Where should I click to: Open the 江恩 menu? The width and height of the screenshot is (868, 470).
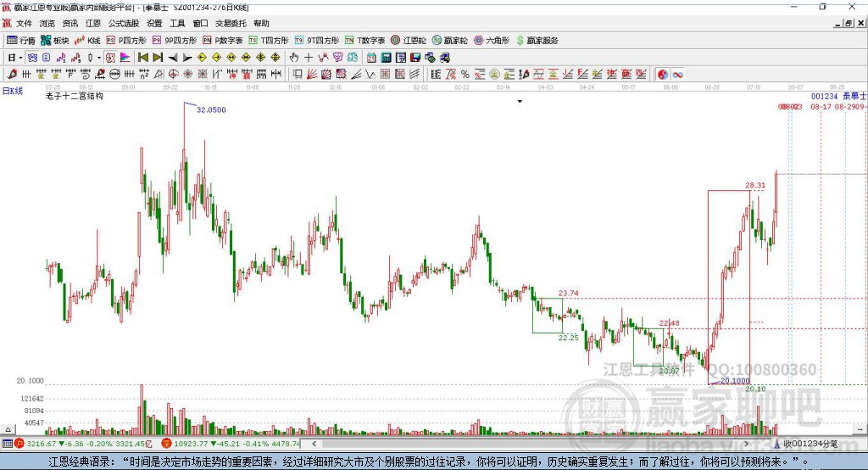coord(93,23)
